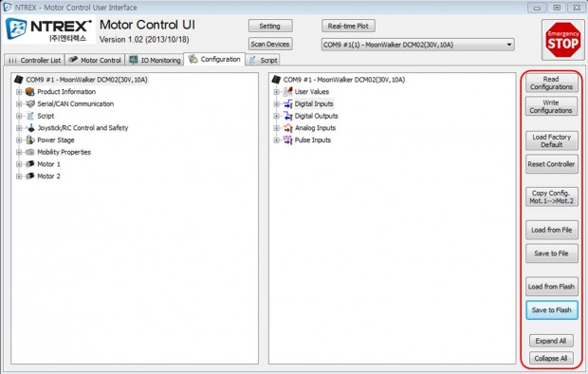This screenshot has width=588, height=374.
Task: Select 'Mobility Properties' text in left tree
Action: 64,152
